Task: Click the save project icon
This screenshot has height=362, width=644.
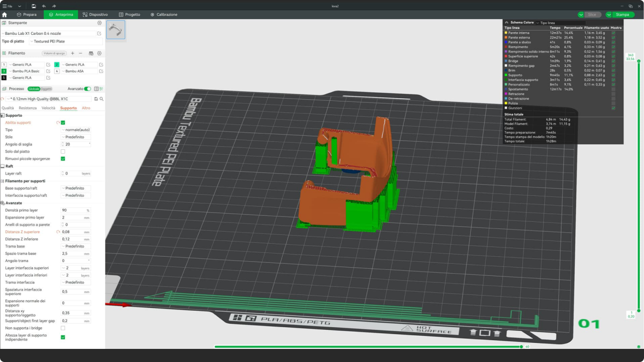Action: click(x=33, y=6)
